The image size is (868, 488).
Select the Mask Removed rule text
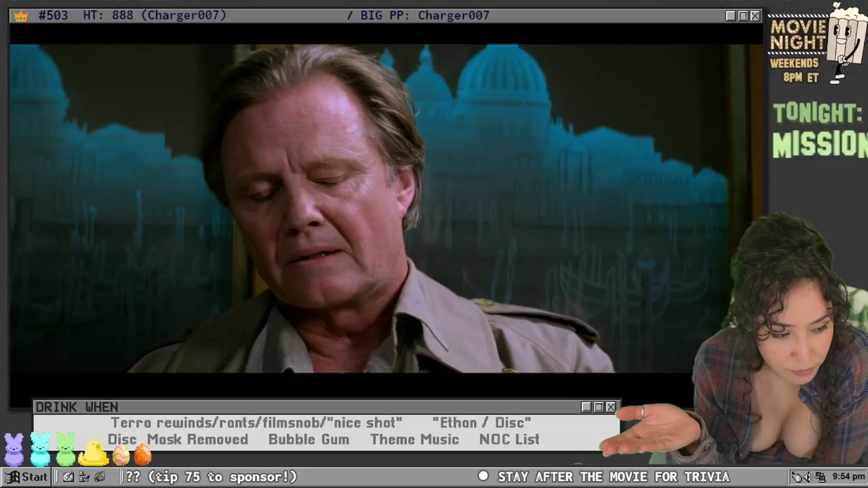pyautogui.click(x=198, y=440)
